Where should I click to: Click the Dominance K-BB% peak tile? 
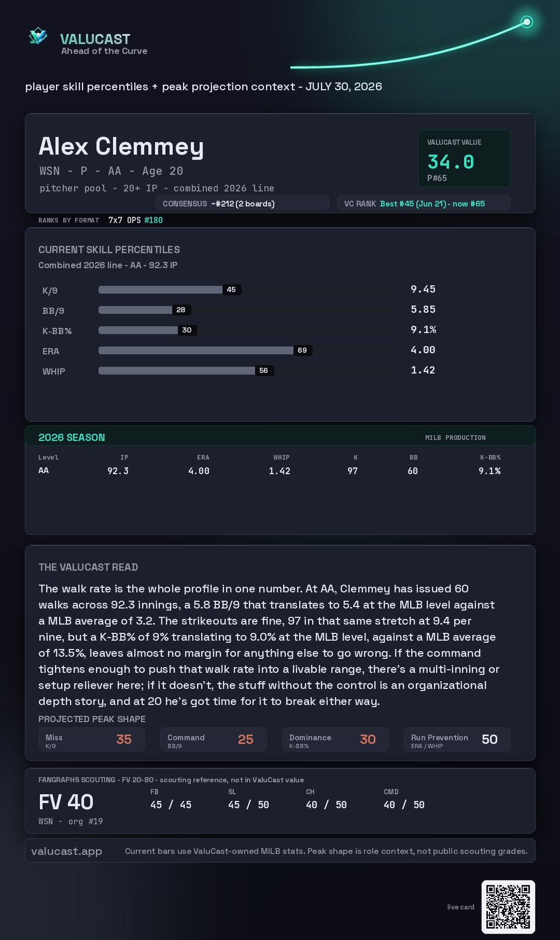click(x=335, y=740)
